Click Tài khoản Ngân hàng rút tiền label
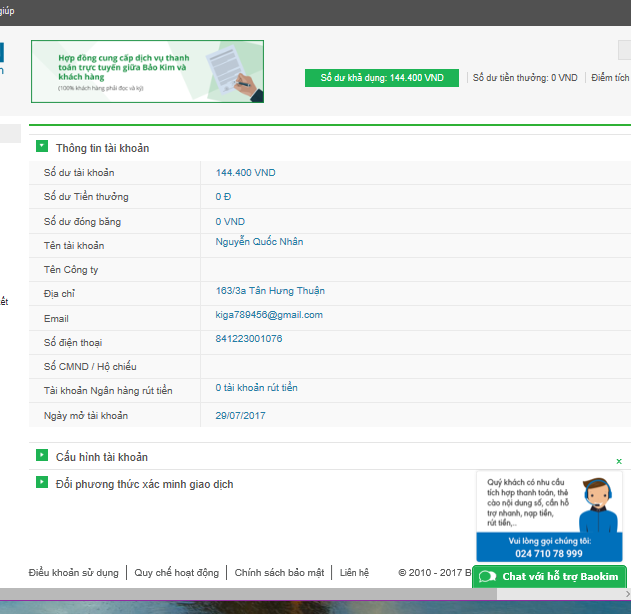Image resolution: width=631 pixels, height=614 pixels. [108, 391]
